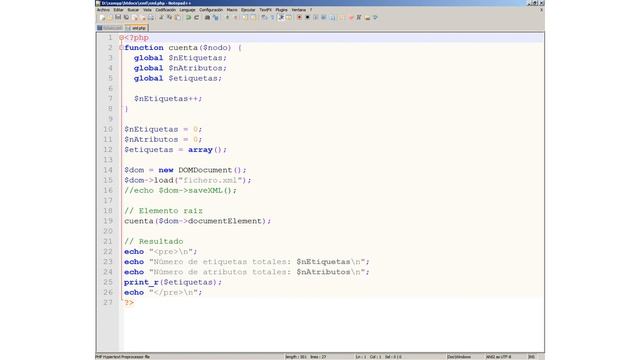640x360 pixels.
Task: Click the "fichero.xml" string
Action: 211,180
